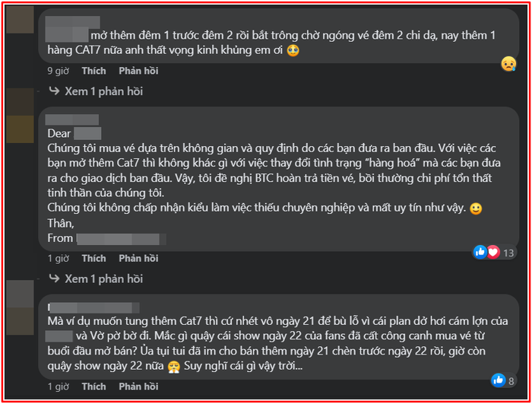The image size is (532, 404).
Task: Open the "1 giờ" timestamp of the last comment
Action: [58, 387]
